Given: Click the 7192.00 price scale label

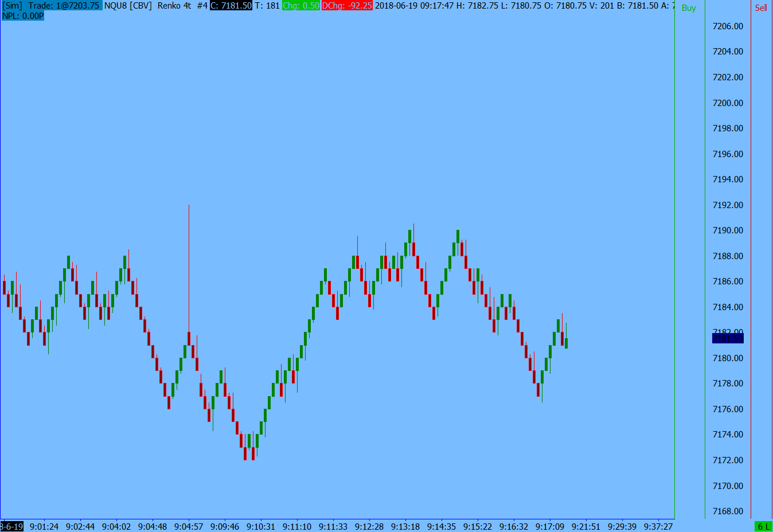Looking at the screenshot, I should click(728, 205).
